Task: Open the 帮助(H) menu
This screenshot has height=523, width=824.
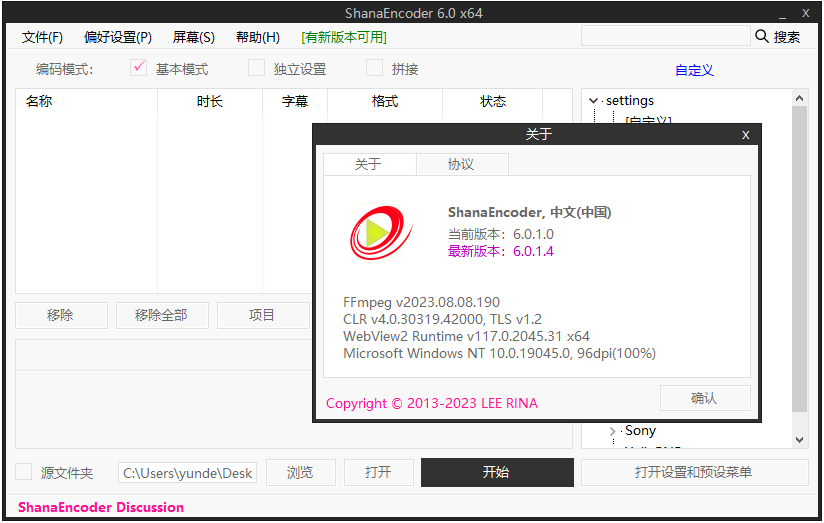Action: coord(258,37)
